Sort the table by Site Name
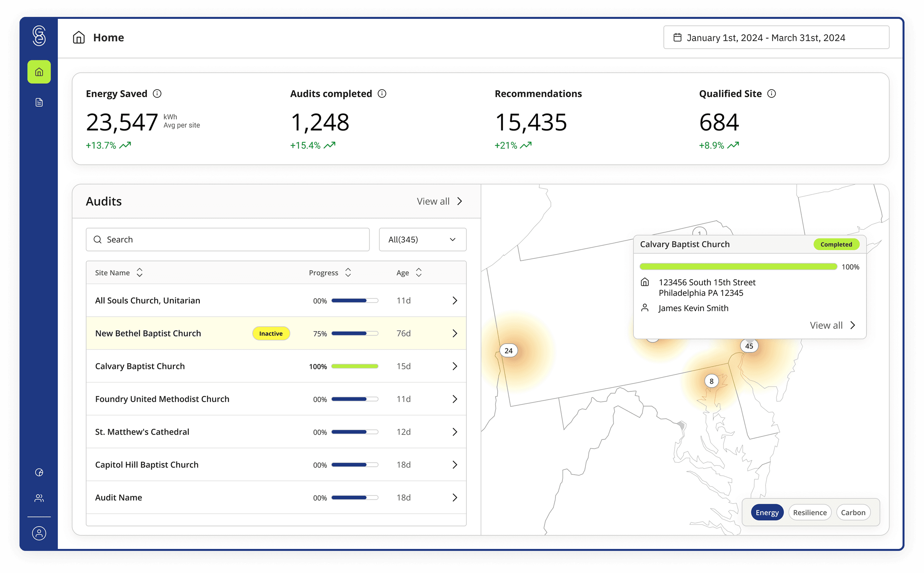Viewport: 924px width, 573px height. coord(139,273)
